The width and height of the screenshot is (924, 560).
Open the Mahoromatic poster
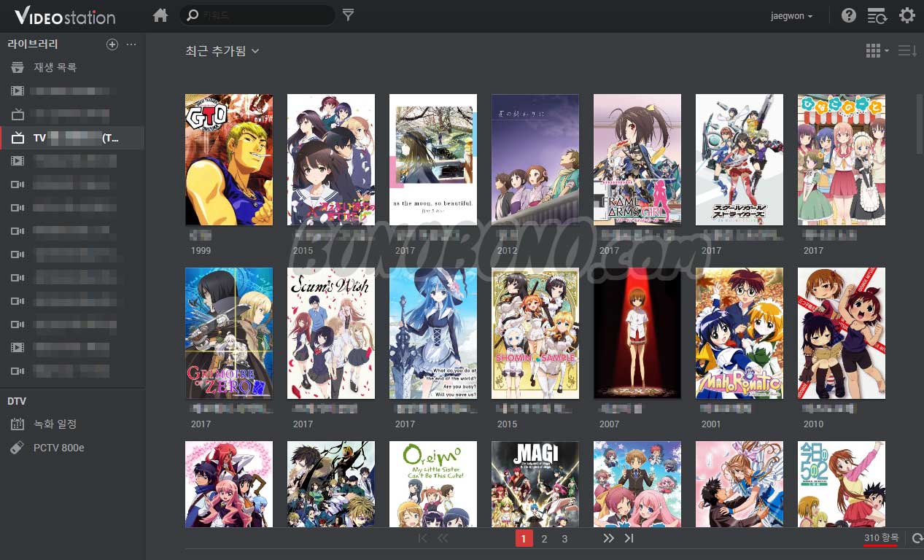pyautogui.click(x=739, y=333)
